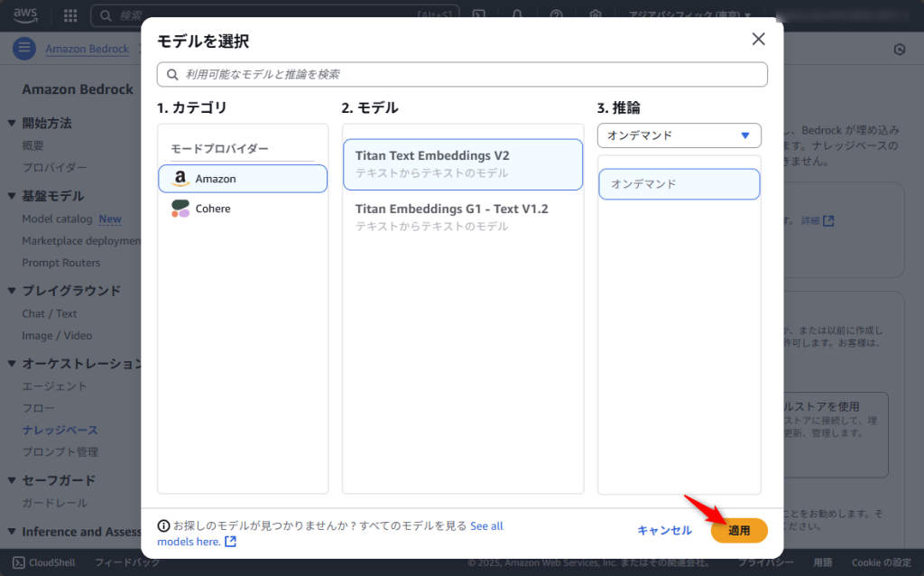
Task: Open the オンデマンド inference dropdown
Action: coord(679,135)
